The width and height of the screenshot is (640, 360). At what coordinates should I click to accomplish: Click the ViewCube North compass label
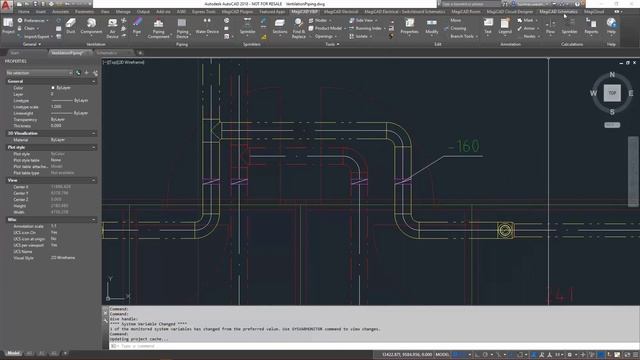tap(612, 75)
